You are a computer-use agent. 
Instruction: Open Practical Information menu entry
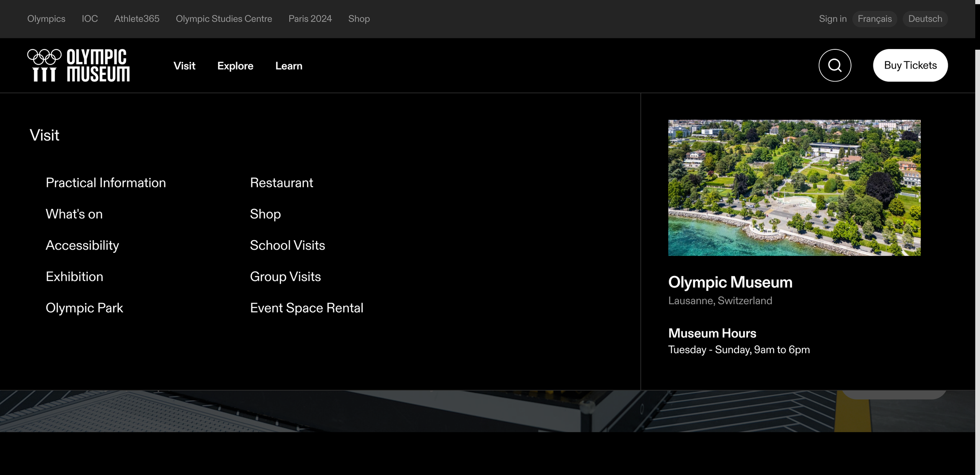105,183
